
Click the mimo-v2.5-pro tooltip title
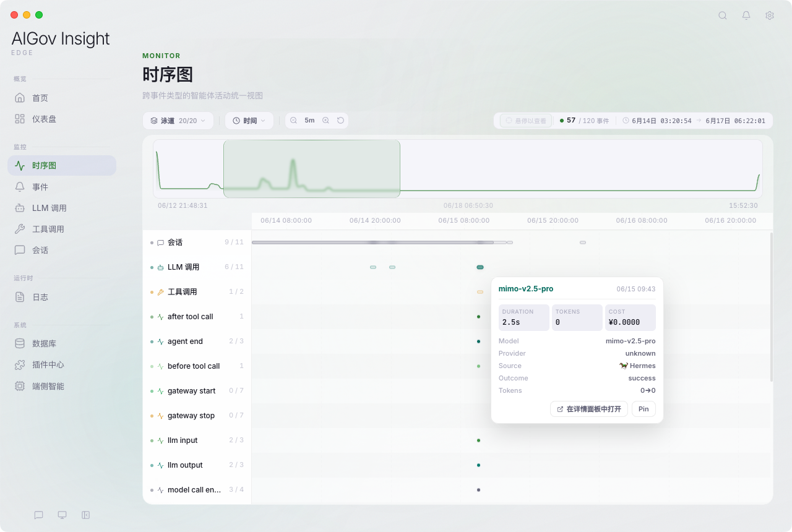(526, 289)
